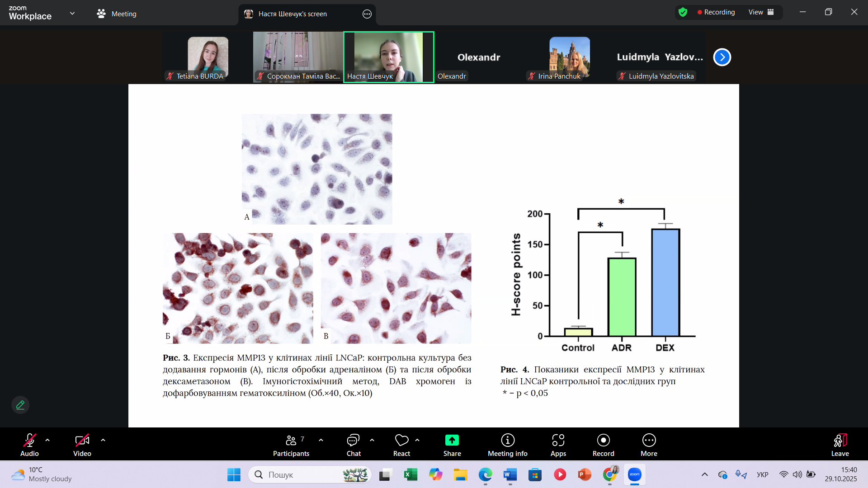Expand video options arrow next to Video
Image resolution: width=868 pixels, height=488 pixels.
click(x=103, y=440)
